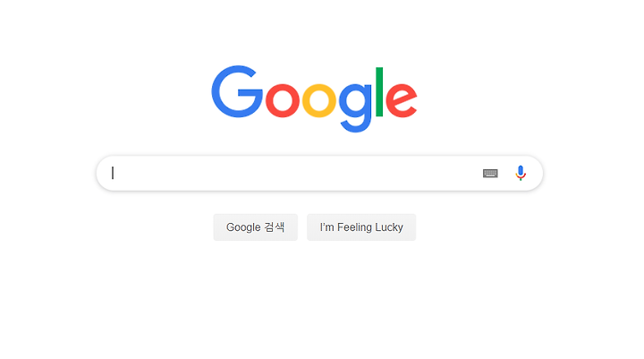
Task: Start voice search with the microphone icon
Action: coord(521,173)
